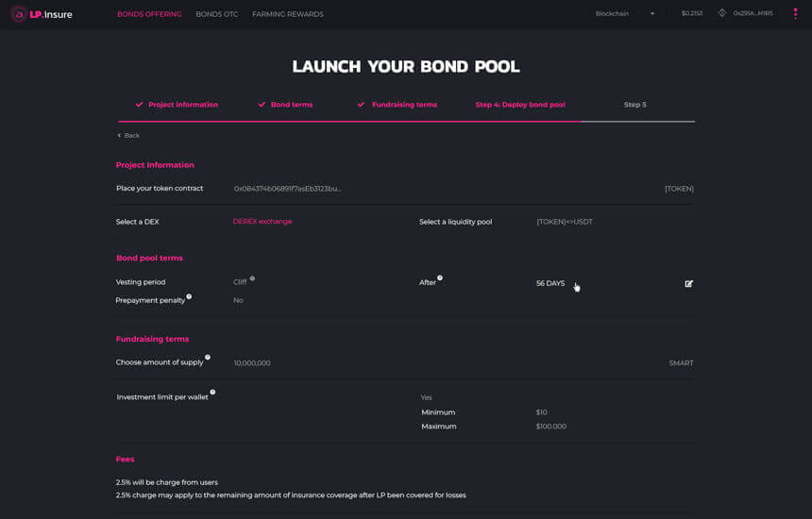Image resolution: width=812 pixels, height=519 pixels.
Task: Click the Bond terms checkmark icon
Action: click(262, 104)
